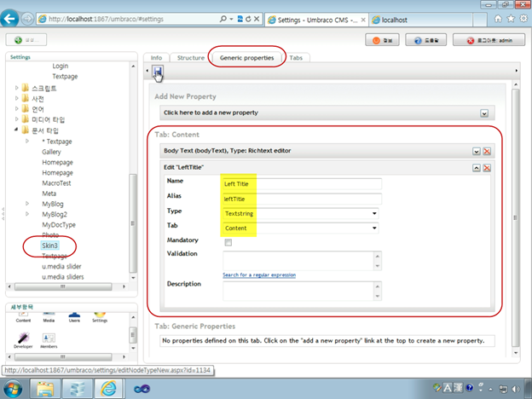Open browser favorites star icon
This screenshot has height=399, width=532.
click(x=511, y=19)
